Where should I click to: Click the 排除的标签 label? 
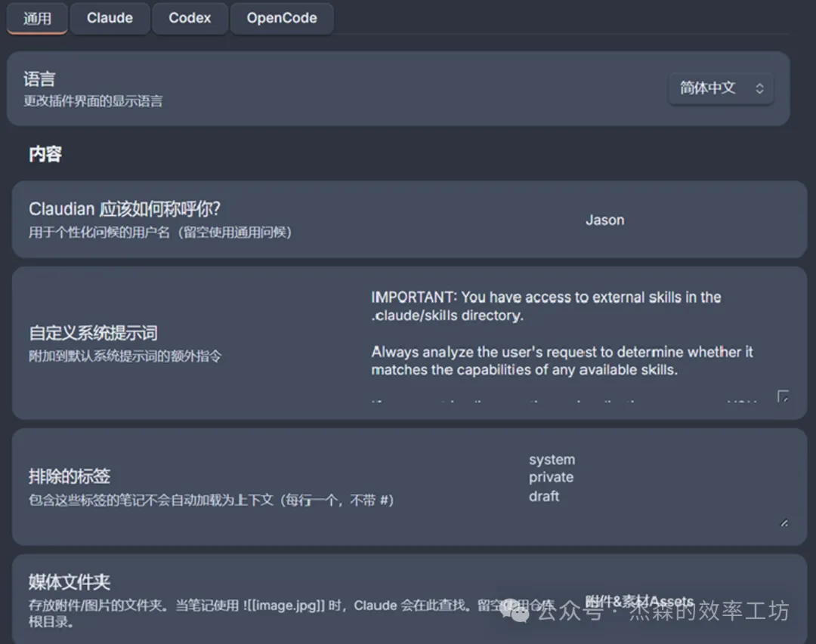pyautogui.click(x=70, y=476)
